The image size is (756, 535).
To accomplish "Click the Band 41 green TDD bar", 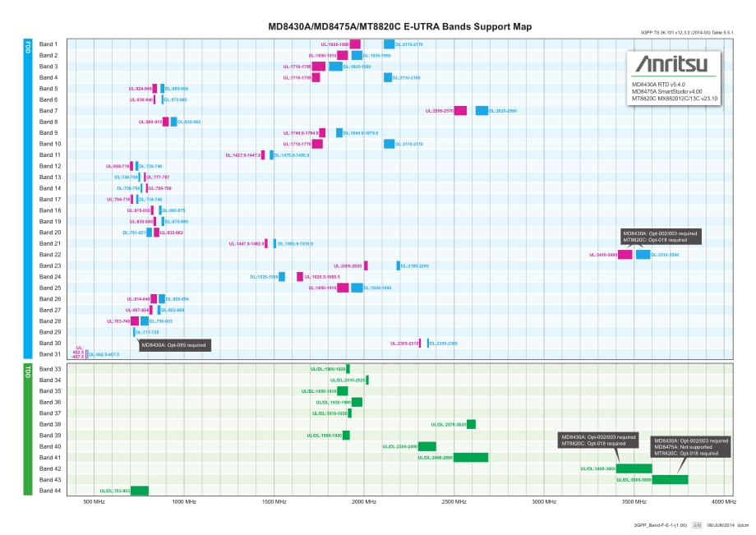I will [471, 458].
